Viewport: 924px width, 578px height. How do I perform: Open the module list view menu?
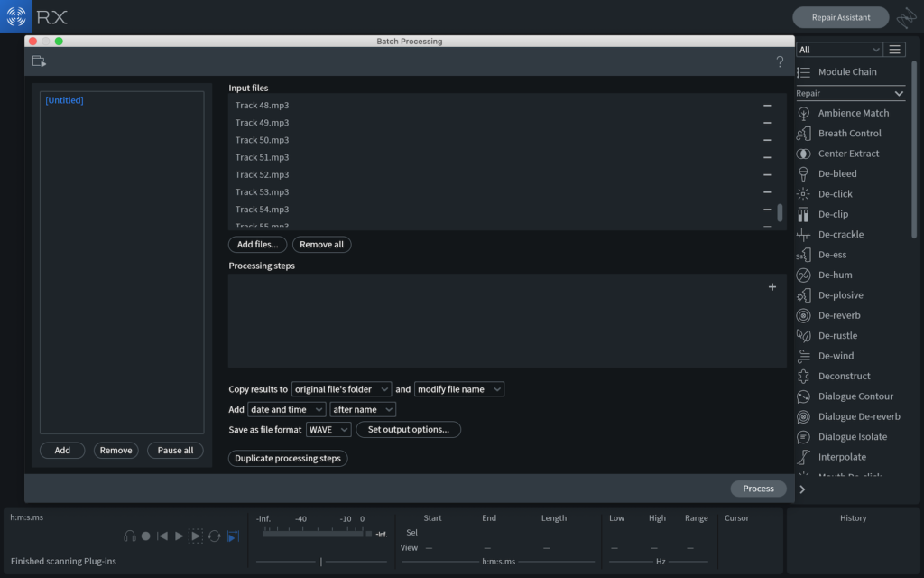[x=894, y=50]
